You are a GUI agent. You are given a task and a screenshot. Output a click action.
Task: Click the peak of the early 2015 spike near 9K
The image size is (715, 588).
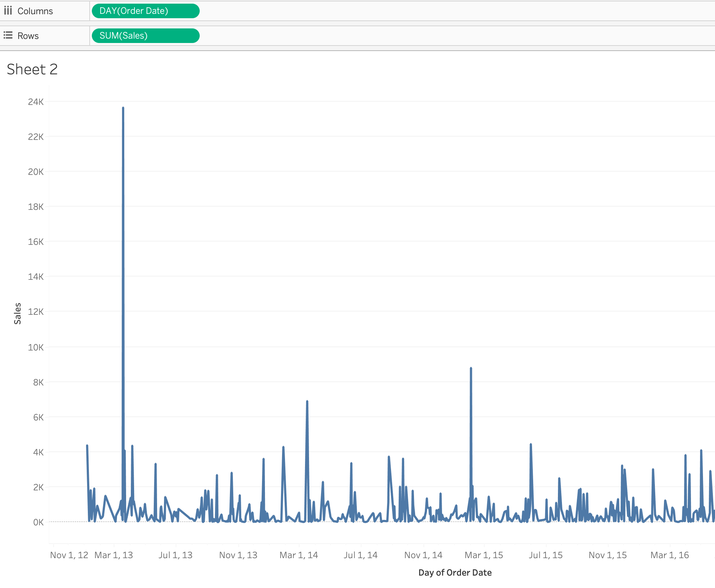pyautogui.click(x=471, y=368)
